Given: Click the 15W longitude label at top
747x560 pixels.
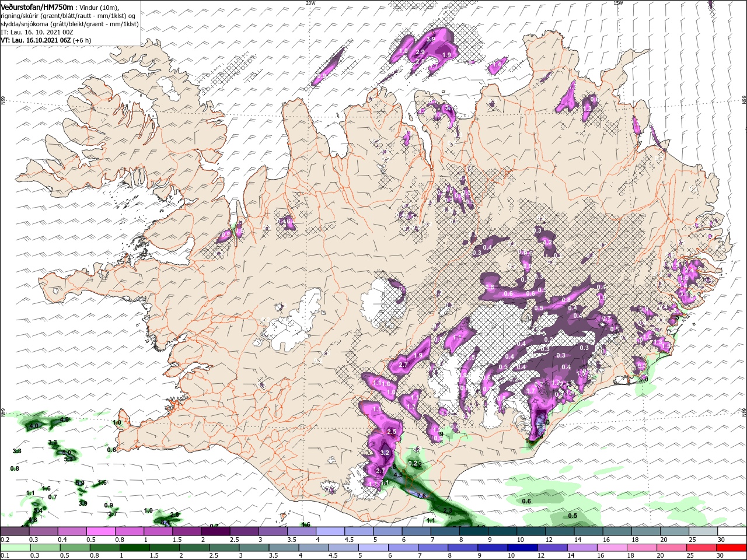Looking at the screenshot, I should (618, 3).
